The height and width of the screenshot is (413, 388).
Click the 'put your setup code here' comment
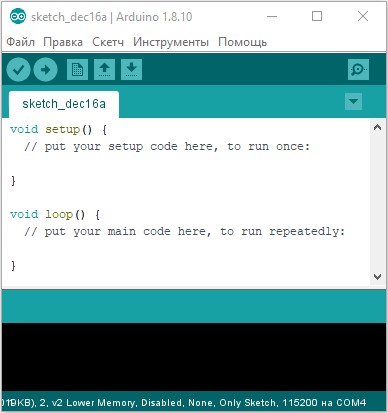click(167, 146)
